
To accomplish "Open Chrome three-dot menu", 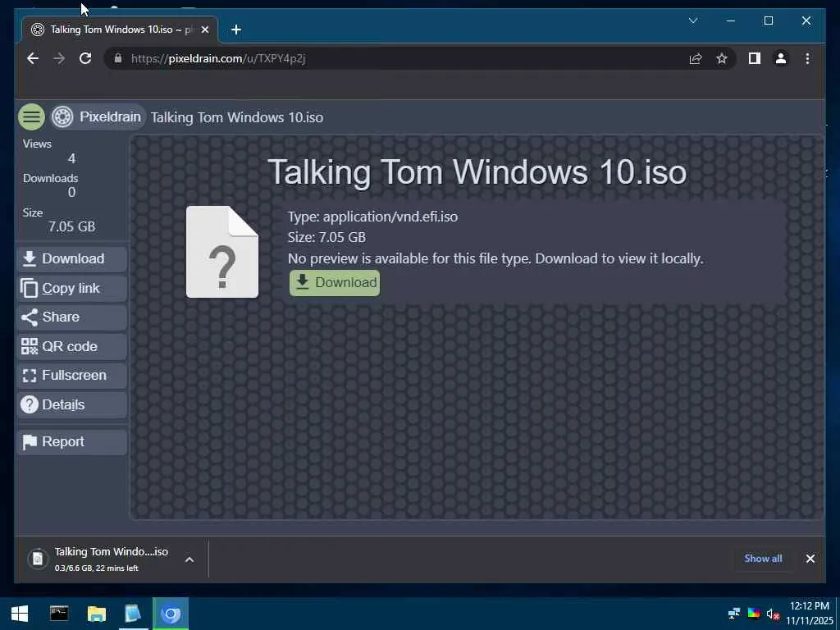I will point(807,58).
